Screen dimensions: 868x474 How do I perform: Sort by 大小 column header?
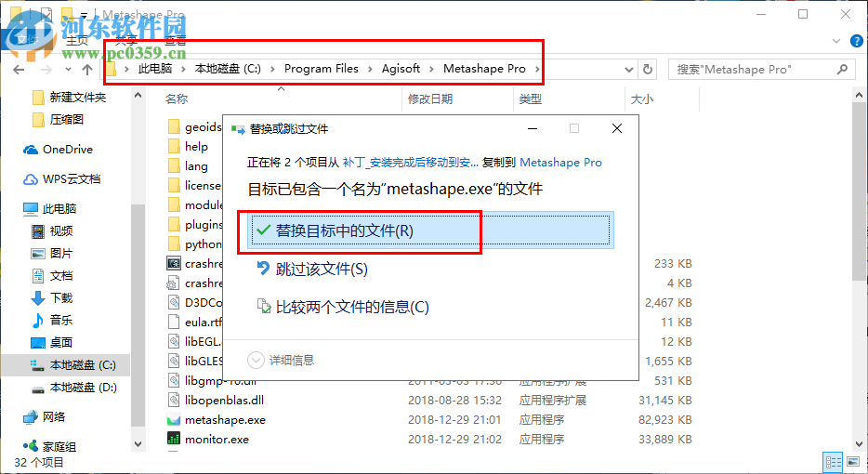(642, 99)
